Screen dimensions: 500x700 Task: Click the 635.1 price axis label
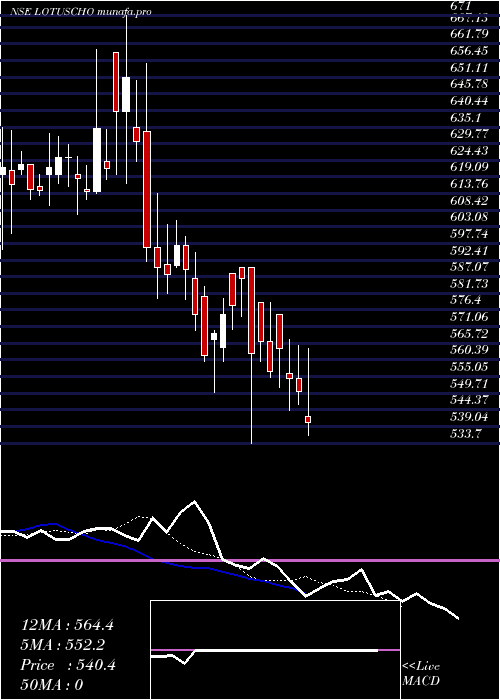pyautogui.click(x=466, y=117)
